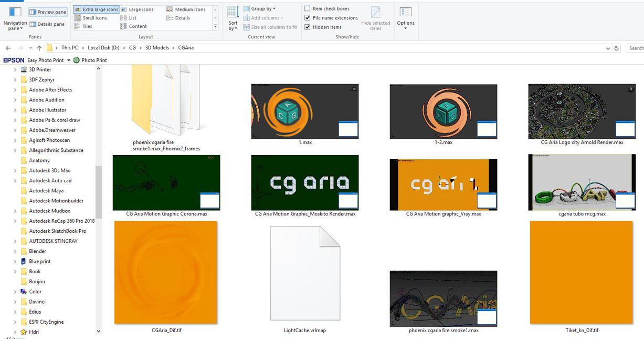
Task: Click the Hdri star folder icon
Action: point(24,332)
